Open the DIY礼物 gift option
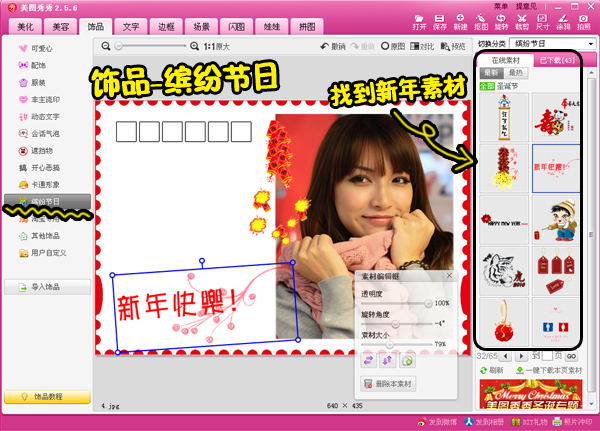The width and height of the screenshot is (600, 431). [x=529, y=422]
